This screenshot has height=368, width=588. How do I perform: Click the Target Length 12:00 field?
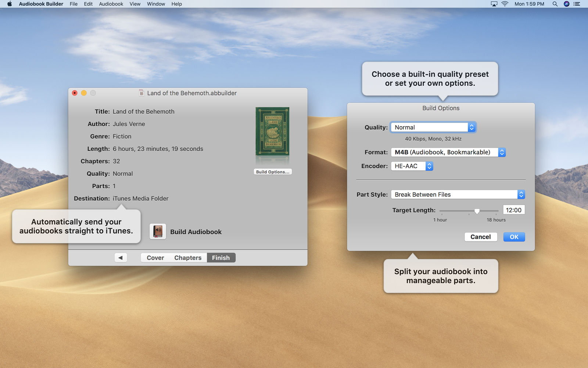point(514,210)
